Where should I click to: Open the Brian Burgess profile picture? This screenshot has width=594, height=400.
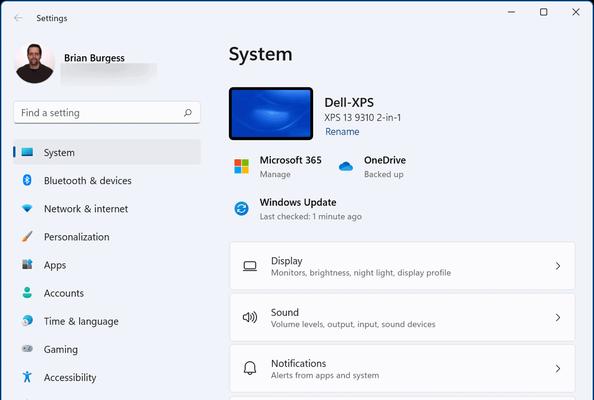tap(34, 63)
